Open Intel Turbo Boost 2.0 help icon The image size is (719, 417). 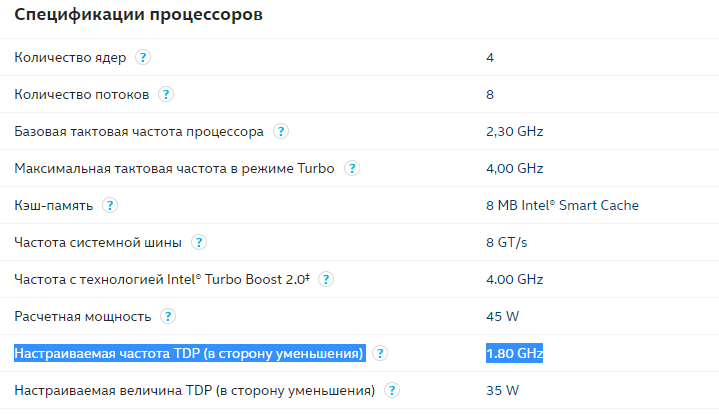coord(326,279)
